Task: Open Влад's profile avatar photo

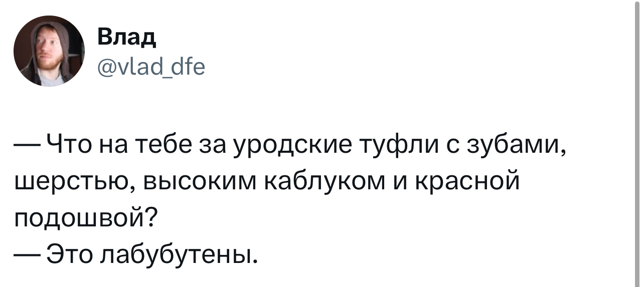Action: (x=49, y=51)
